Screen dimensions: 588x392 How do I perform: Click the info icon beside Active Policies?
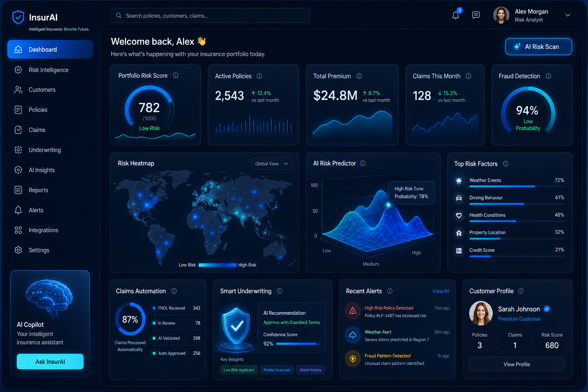[259, 76]
